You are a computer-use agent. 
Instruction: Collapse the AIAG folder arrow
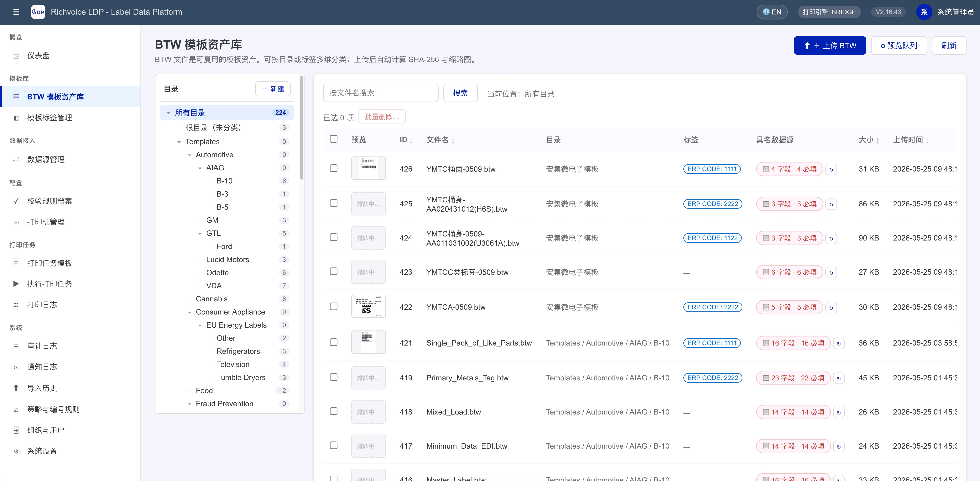[200, 168]
